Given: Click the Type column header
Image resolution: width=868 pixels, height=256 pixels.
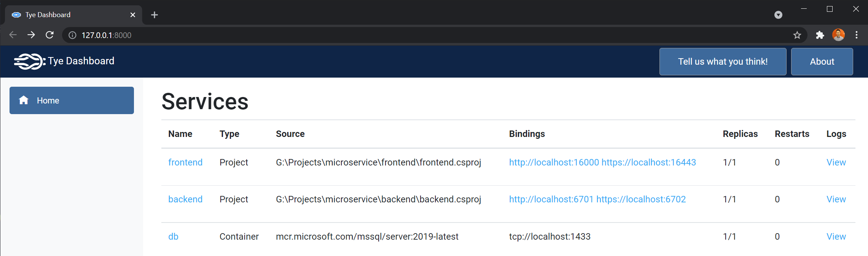Looking at the screenshot, I should [x=229, y=134].
